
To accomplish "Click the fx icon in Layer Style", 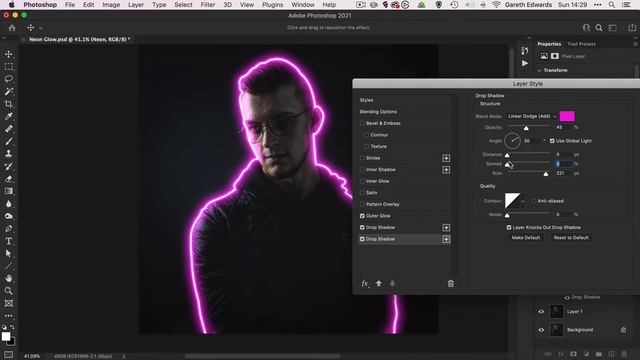I will click(x=365, y=283).
